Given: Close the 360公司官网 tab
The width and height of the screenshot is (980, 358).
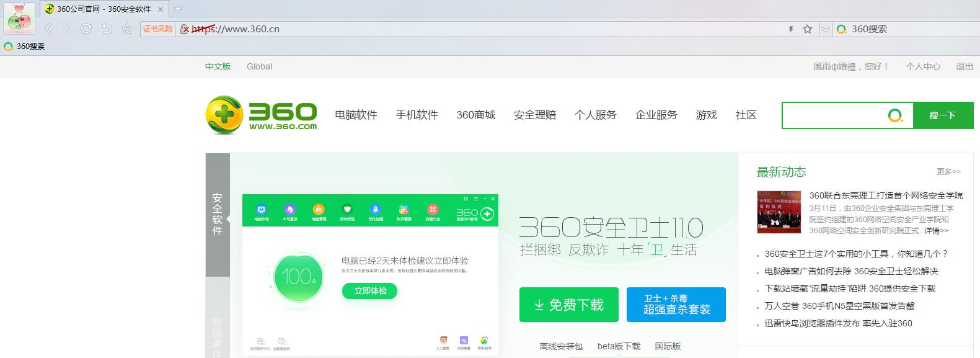Looking at the screenshot, I should [162, 9].
